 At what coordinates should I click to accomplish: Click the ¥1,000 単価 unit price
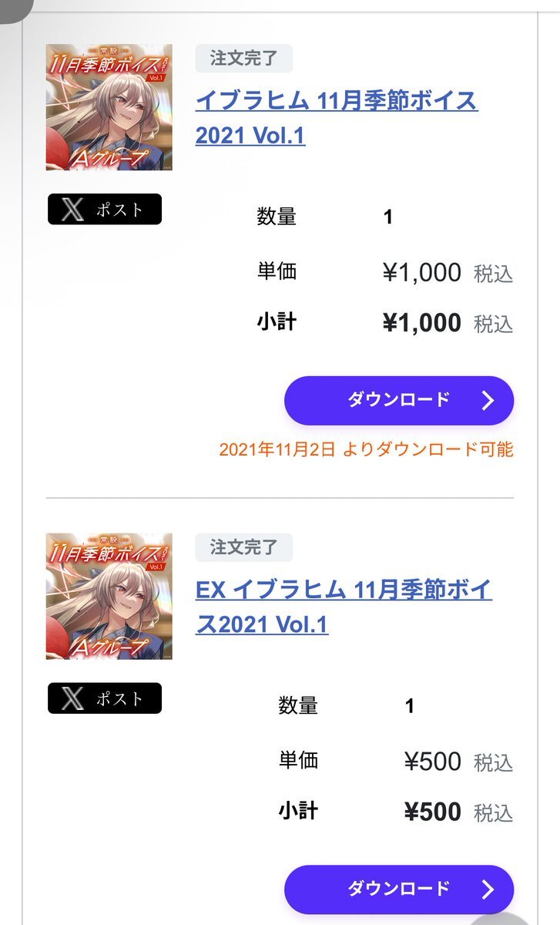422,272
